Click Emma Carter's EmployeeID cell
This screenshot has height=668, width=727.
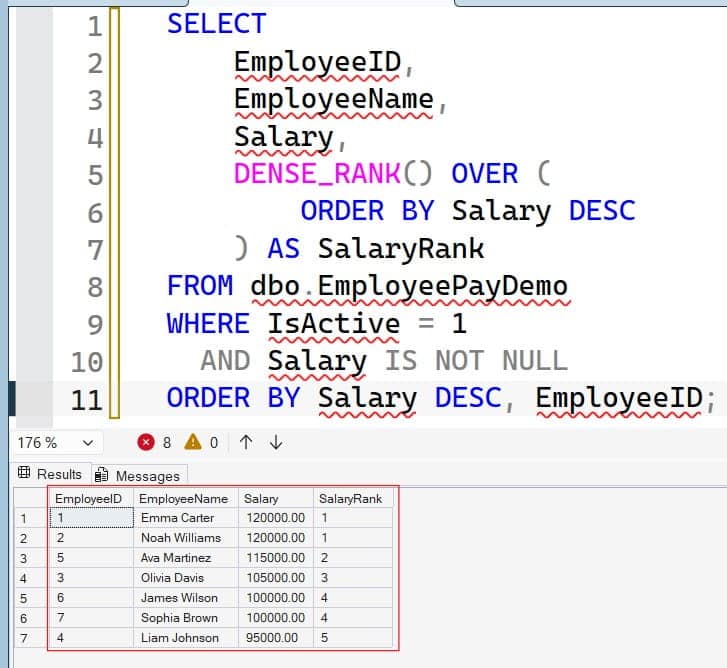(x=91, y=518)
